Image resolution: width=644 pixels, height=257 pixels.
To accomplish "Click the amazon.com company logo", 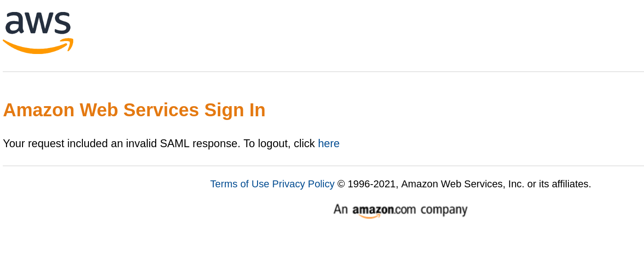I will pyautogui.click(x=400, y=210).
